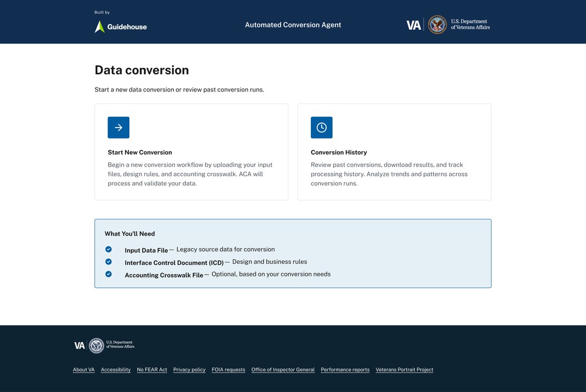This screenshot has width=586, height=392.
Task: Go to the Accessibility footer link
Action: 116,370
